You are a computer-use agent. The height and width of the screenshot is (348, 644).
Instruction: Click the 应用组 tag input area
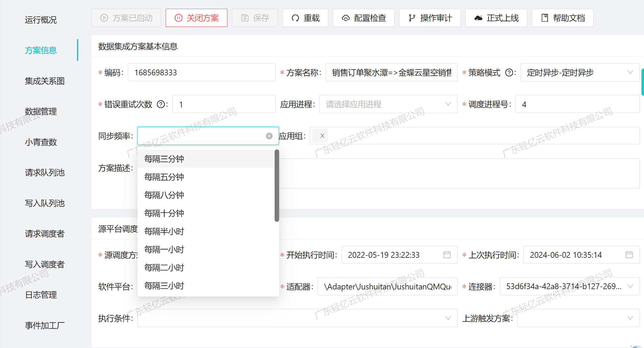(475, 136)
